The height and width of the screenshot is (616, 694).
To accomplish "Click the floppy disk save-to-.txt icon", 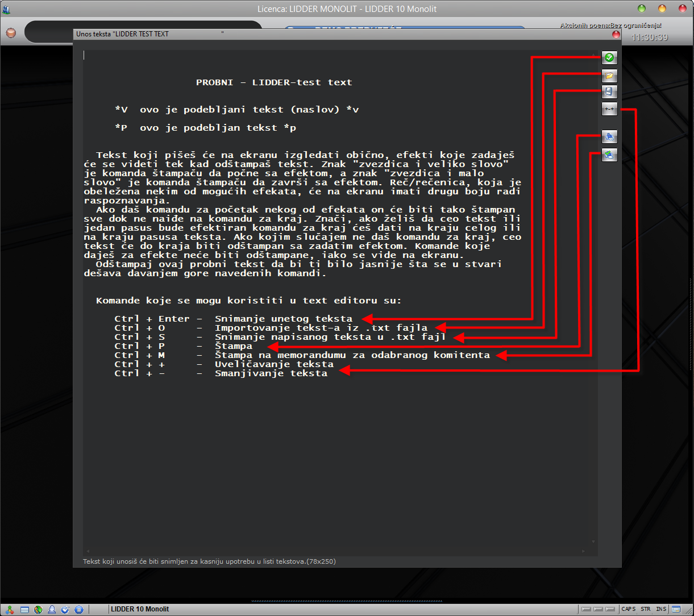I will (x=609, y=92).
